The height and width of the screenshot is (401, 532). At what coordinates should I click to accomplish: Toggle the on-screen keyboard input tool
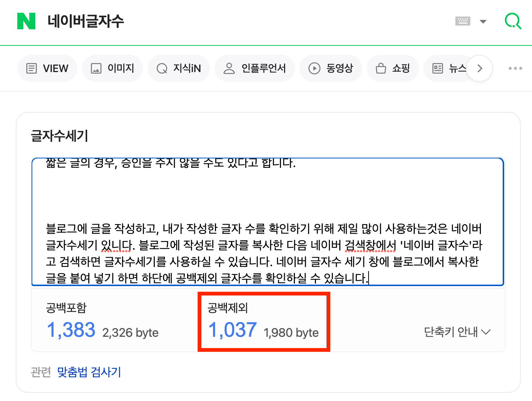click(462, 21)
